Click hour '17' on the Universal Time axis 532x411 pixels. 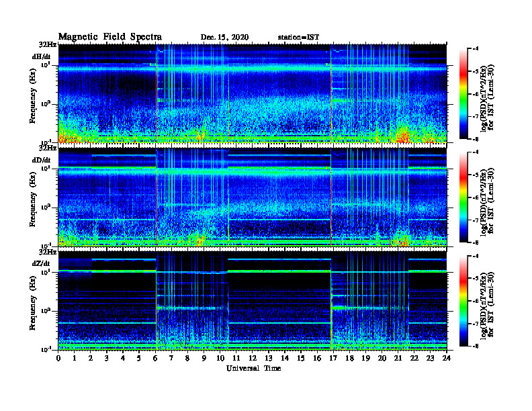coord(333,358)
